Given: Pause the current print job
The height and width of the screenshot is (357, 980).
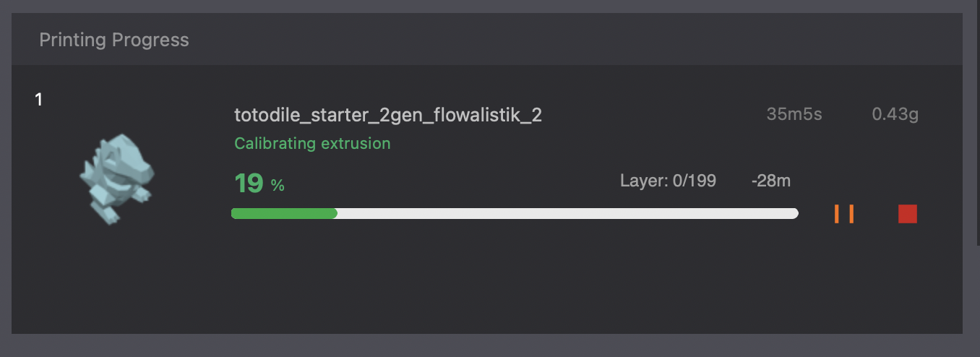Looking at the screenshot, I should [844, 214].
